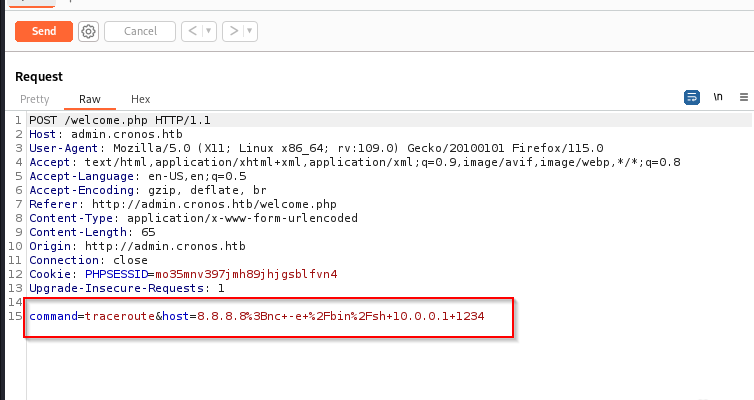
Task: Go back to previous request in history
Action: point(195,31)
